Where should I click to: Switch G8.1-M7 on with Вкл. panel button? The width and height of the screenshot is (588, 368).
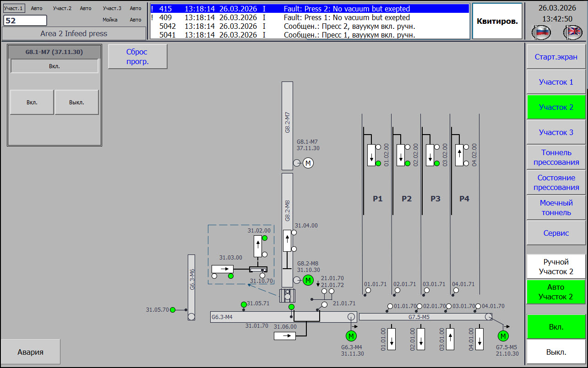click(32, 102)
